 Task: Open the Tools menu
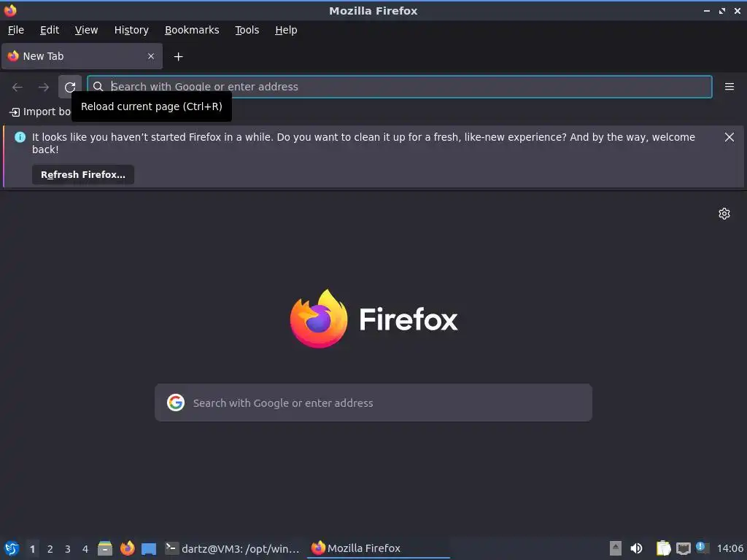click(x=247, y=30)
